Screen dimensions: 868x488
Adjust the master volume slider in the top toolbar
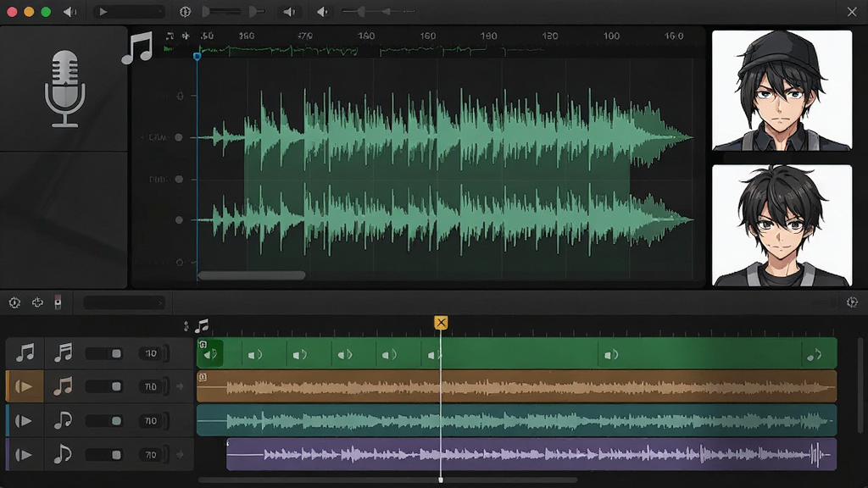(378, 12)
